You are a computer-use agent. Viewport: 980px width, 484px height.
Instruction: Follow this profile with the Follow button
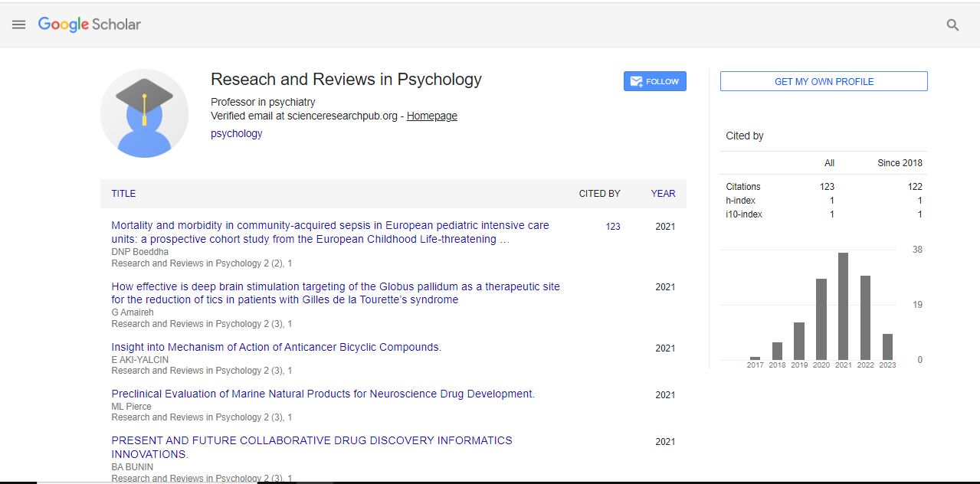[x=654, y=81]
